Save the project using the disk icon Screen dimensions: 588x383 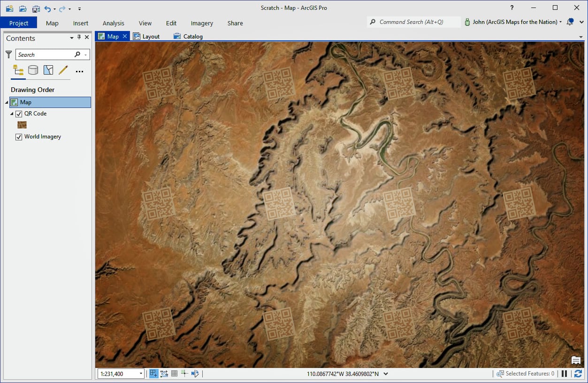pos(36,8)
